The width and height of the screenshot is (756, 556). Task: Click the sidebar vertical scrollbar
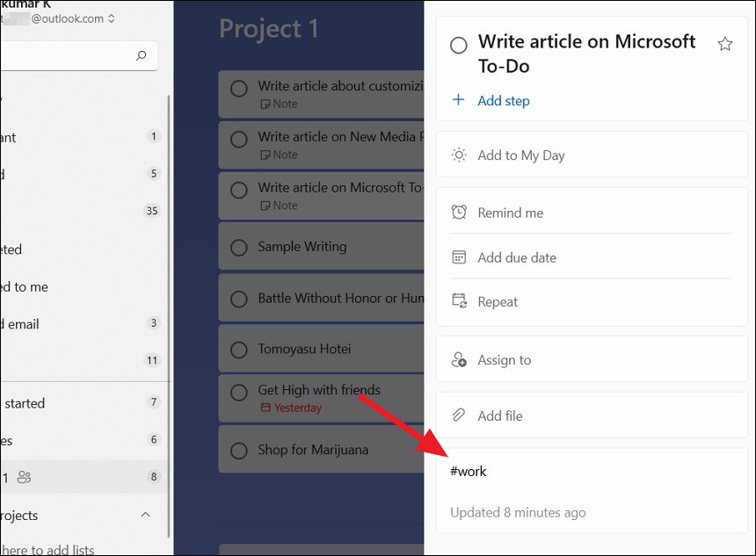169,315
